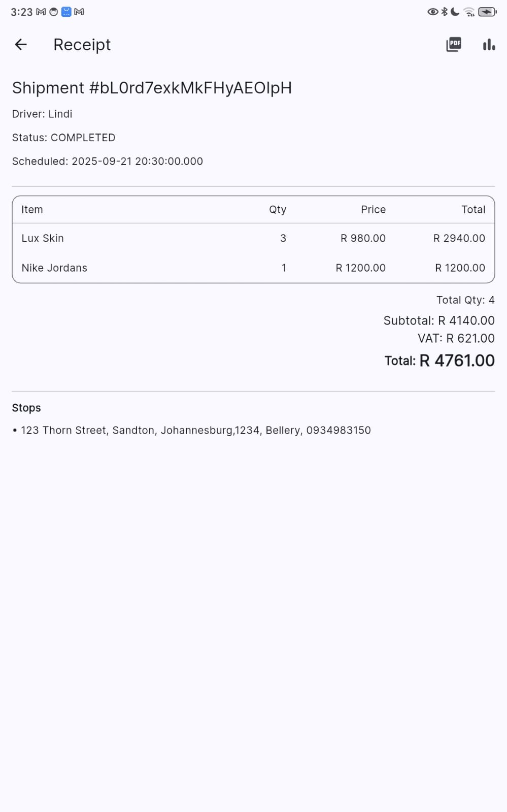The image size is (507, 812).
Task: Export receipt with the PDF icon
Action: (x=453, y=45)
